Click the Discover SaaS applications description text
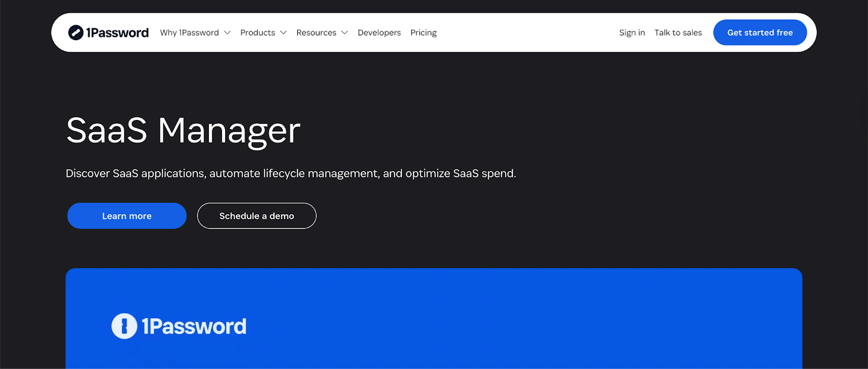 291,174
